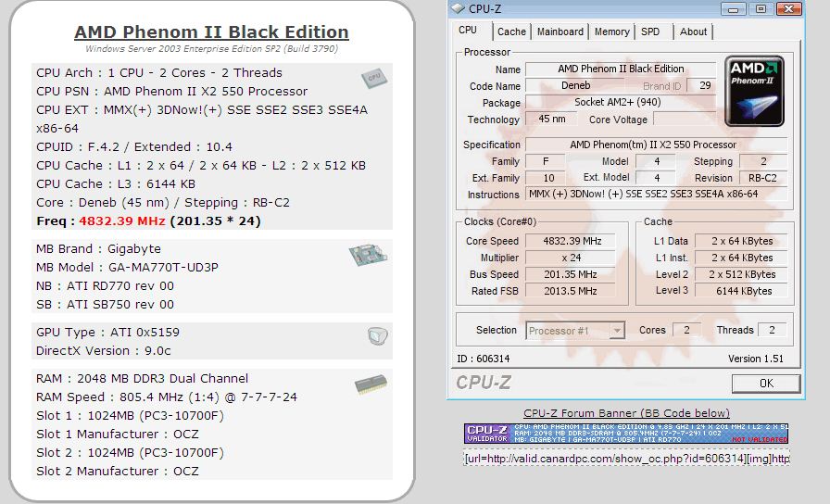Click the SB : ATI SB750 rev 00 line

click(105, 305)
